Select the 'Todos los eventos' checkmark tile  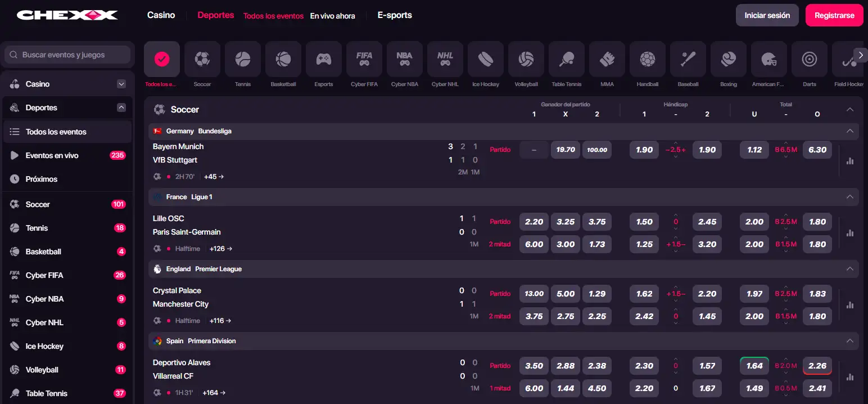[162, 59]
